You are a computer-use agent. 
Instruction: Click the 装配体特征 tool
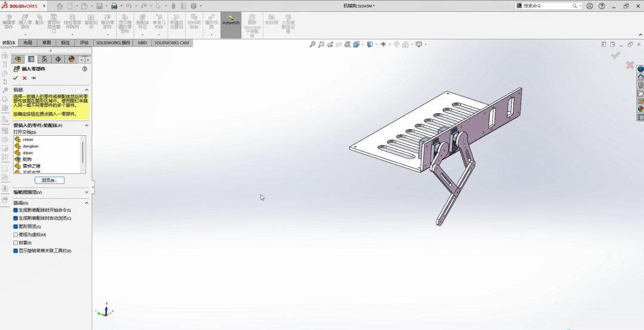pos(142,22)
